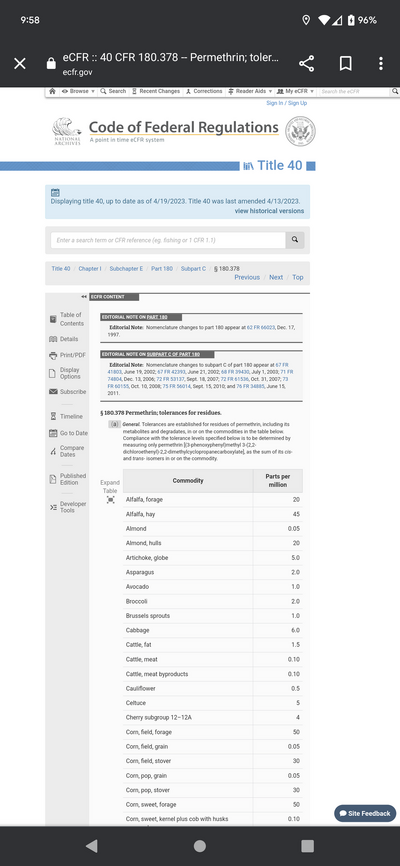400x866 pixels.
Task: Select the 'Artichoke, globe' table row
Action: (213, 558)
